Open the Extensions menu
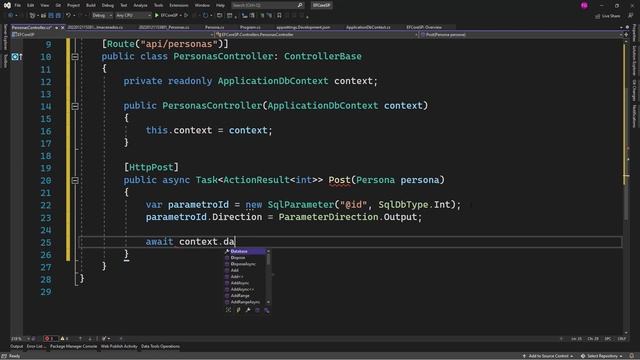Screen dimensions: 640x360 (179, 5)
